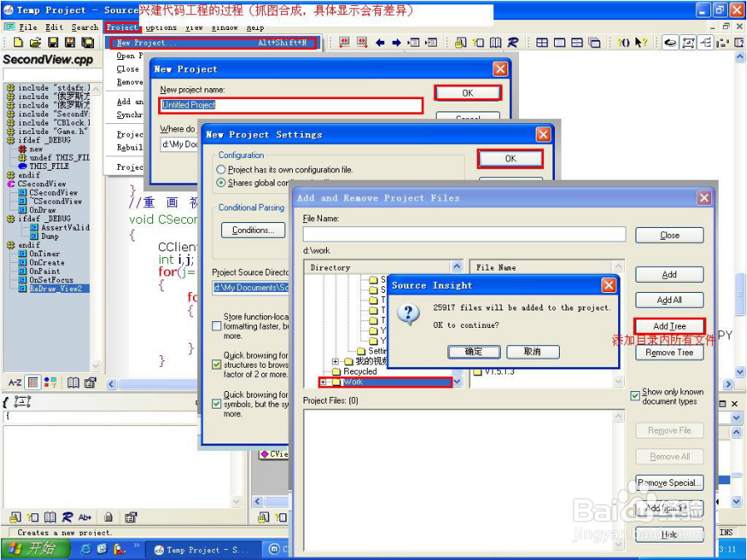The width and height of the screenshot is (747, 560).
Task: Click the Add Tree button
Action: [x=670, y=326]
